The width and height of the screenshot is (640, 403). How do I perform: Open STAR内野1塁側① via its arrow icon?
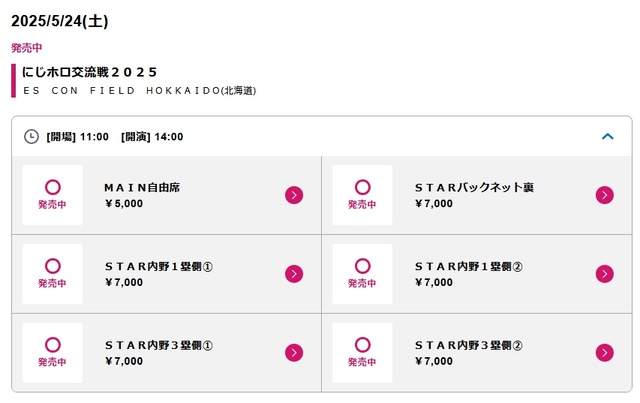point(294,274)
